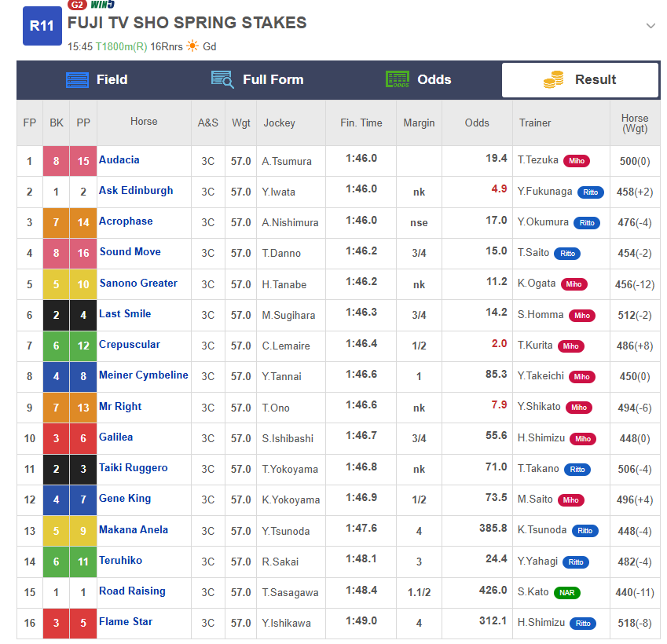Click Ritto badge beside Y.Fukunaga

pos(591,192)
